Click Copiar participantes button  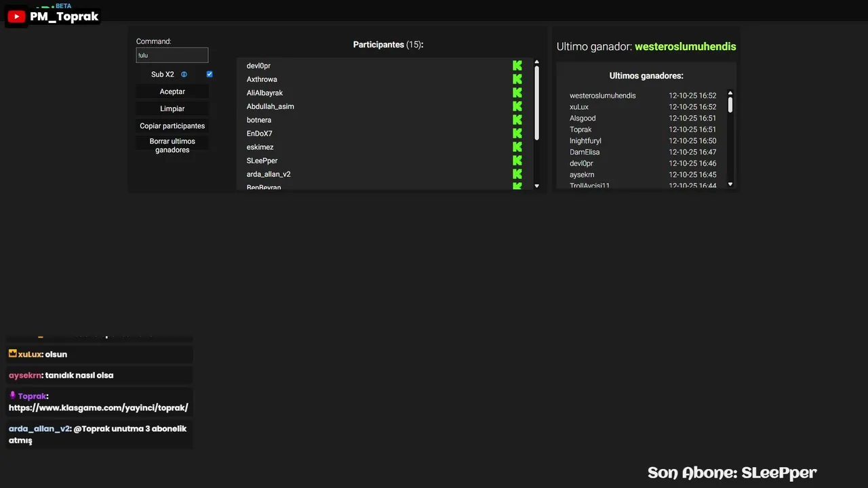pos(172,126)
